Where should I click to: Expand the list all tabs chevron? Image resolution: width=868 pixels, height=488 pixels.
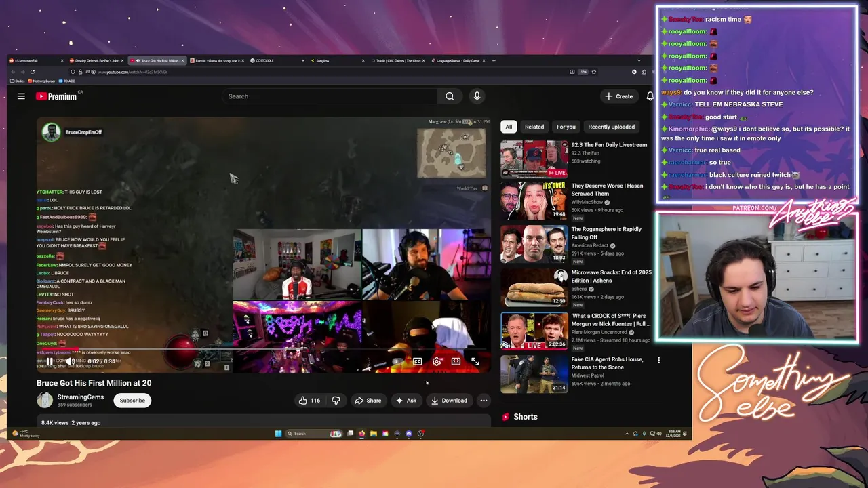click(x=639, y=60)
